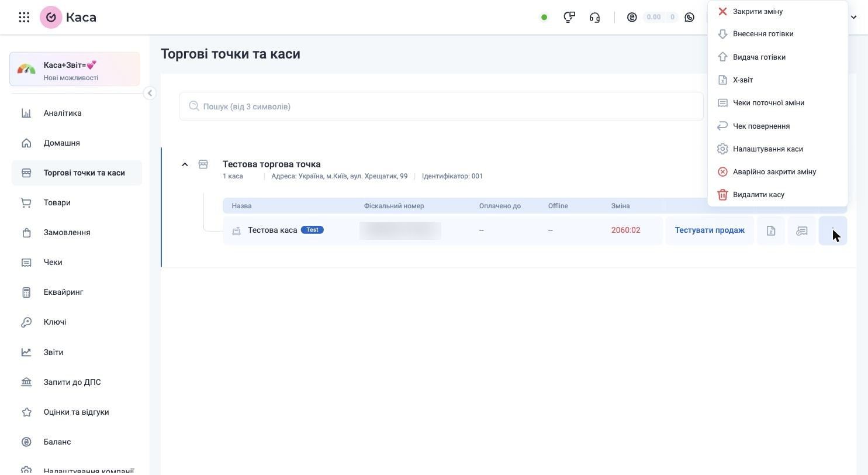This screenshot has height=475, width=868.
Task: Go to Аналітика in the sidebar
Action: (x=77, y=113)
